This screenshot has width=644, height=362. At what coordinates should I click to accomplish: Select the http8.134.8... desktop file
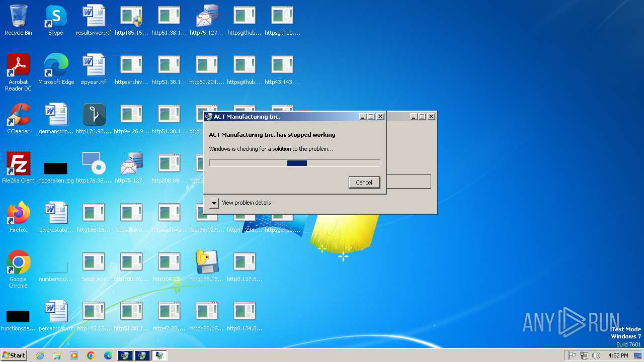pyautogui.click(x=245, y=316)
